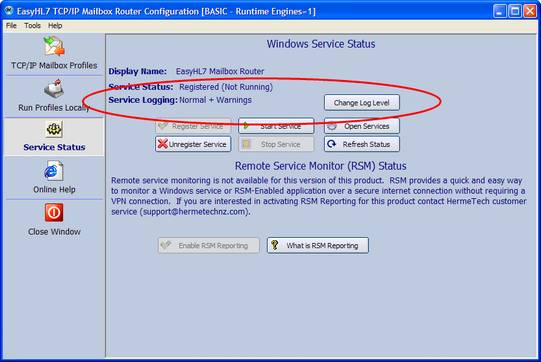Open the Tools menu
This screenshot has width=541, height=362.
click(32, 26)
